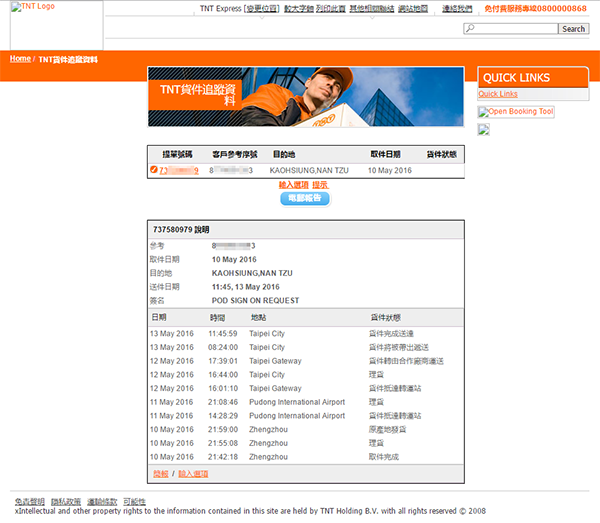Click the 提示 hints link
The height and width of the screenshot is (523, 600).
pyautogui.click(x=320, y=185)
